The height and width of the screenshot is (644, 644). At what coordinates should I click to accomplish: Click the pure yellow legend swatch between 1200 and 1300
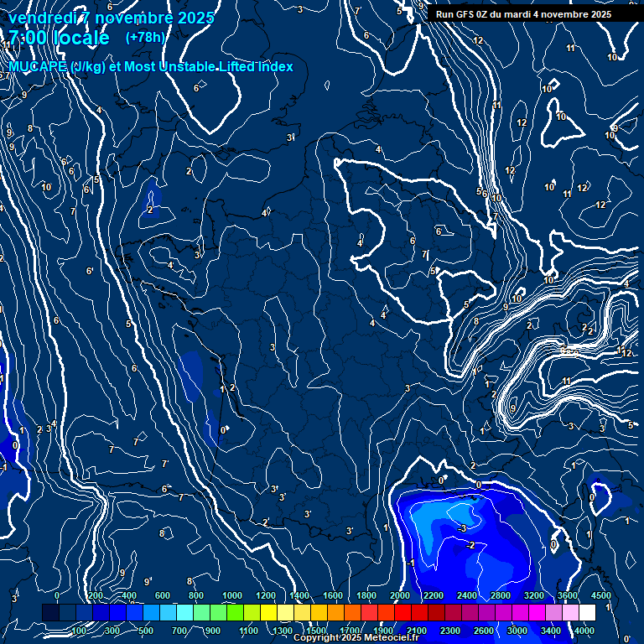pyautogui.click(x=268, y=612)
